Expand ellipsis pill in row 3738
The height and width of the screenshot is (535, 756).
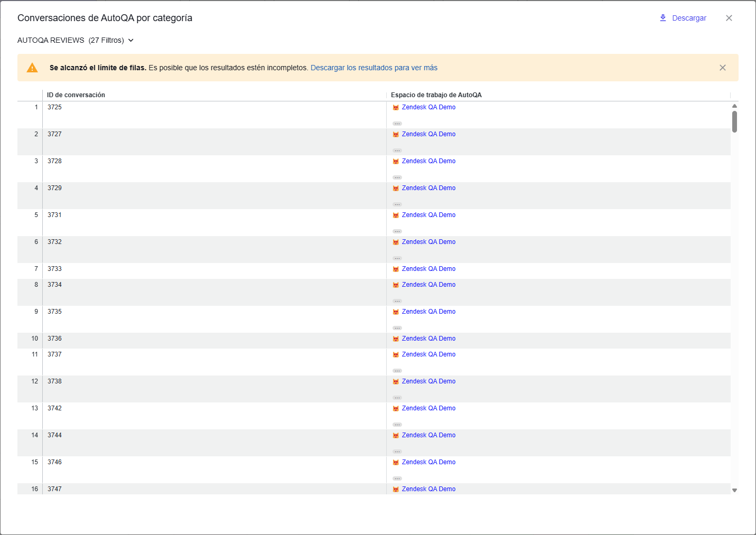pyautogui.click(x=397, y=398)
